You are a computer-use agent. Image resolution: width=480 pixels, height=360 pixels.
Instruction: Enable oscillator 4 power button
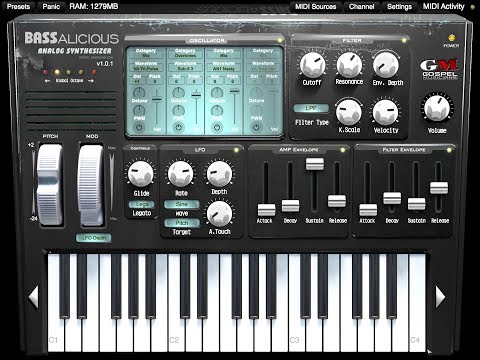click(x=256, y=127)
